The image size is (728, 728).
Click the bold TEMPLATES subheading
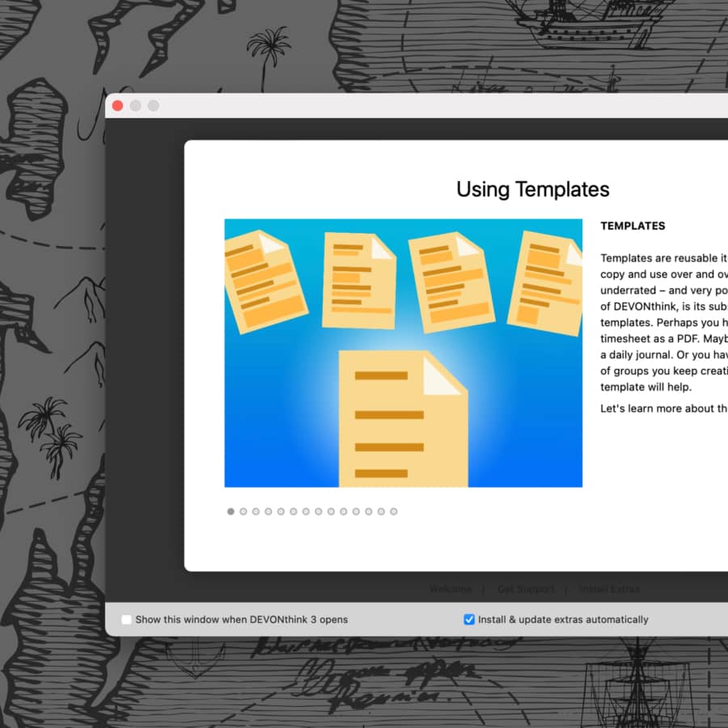(633, 226)
